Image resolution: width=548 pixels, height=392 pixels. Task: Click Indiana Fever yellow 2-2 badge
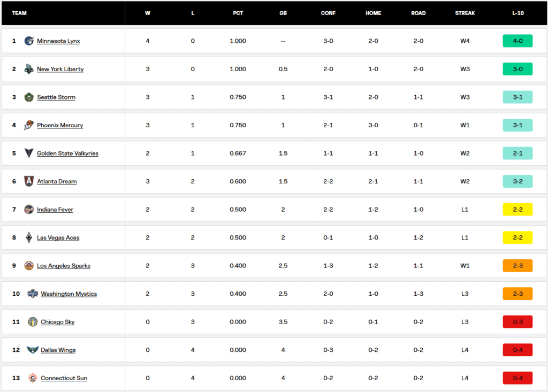point(517,210)
